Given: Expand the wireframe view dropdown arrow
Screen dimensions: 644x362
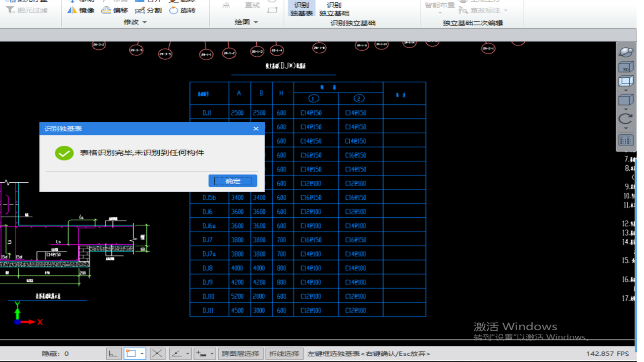Looking at the screenshot, I should click(626, 90).
